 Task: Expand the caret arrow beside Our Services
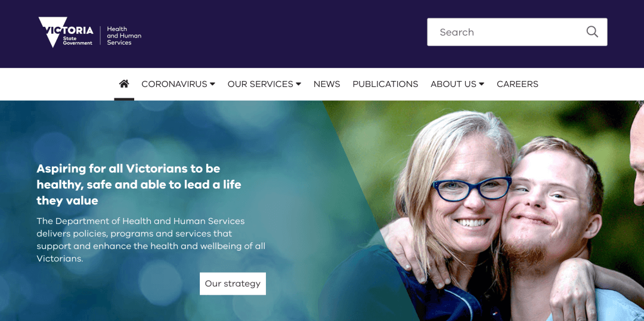tap(298, 84)
